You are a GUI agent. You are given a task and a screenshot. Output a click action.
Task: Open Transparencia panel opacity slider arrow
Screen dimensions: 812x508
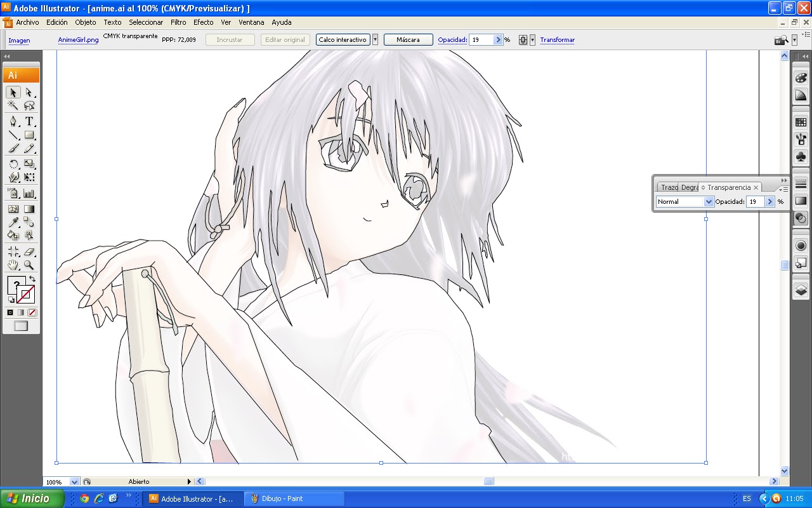tap(770, 201)
